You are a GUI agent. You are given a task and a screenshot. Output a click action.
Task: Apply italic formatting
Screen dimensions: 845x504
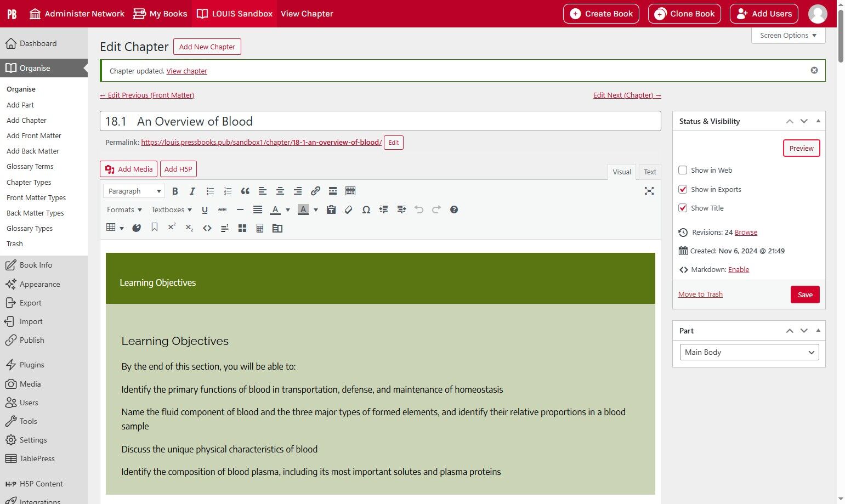tap(192, 191)
